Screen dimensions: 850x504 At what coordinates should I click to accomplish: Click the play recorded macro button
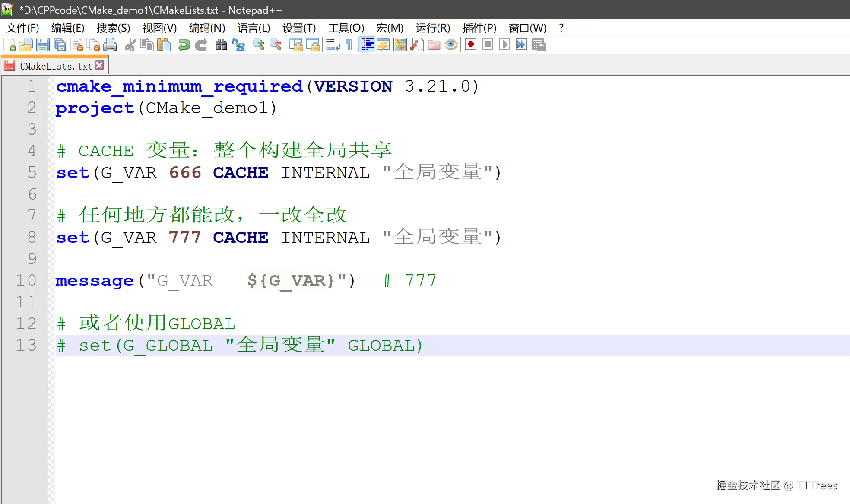coord(504,45)
